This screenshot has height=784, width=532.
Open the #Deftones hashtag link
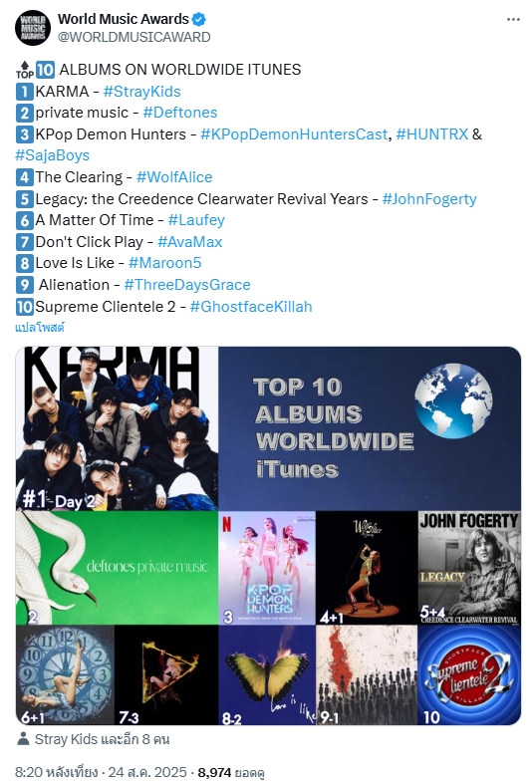[180, 113]
